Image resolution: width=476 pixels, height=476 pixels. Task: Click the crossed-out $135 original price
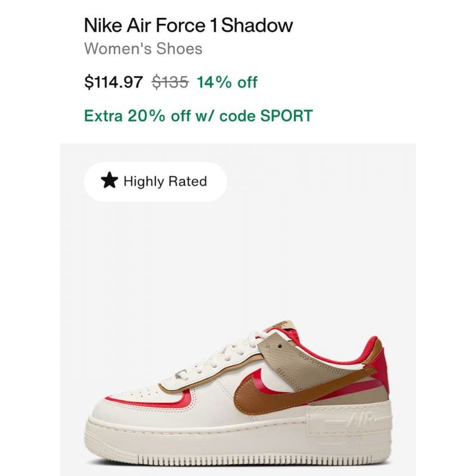point(170,82)
